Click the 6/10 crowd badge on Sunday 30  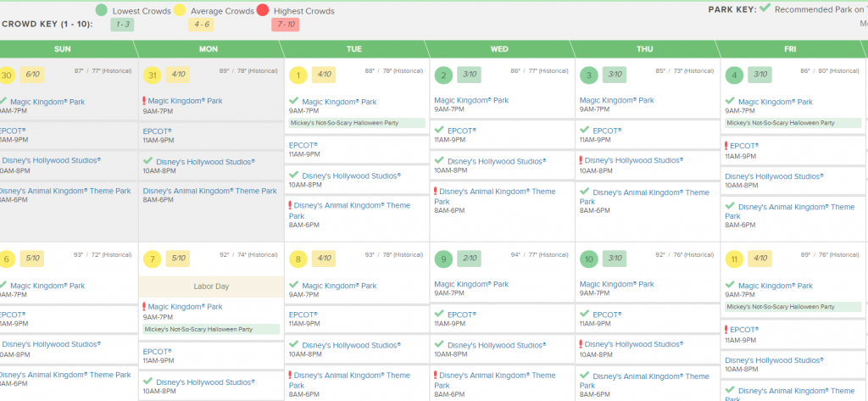[x=32, y=75]
